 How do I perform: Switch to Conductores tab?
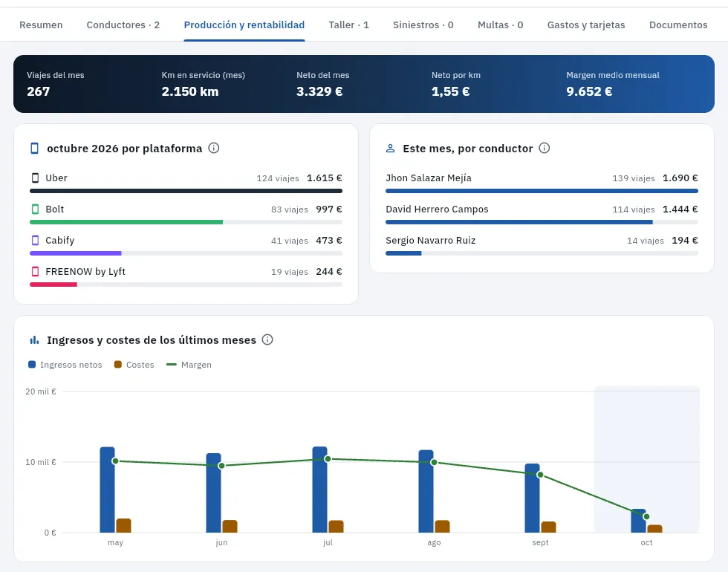[123, 25]
